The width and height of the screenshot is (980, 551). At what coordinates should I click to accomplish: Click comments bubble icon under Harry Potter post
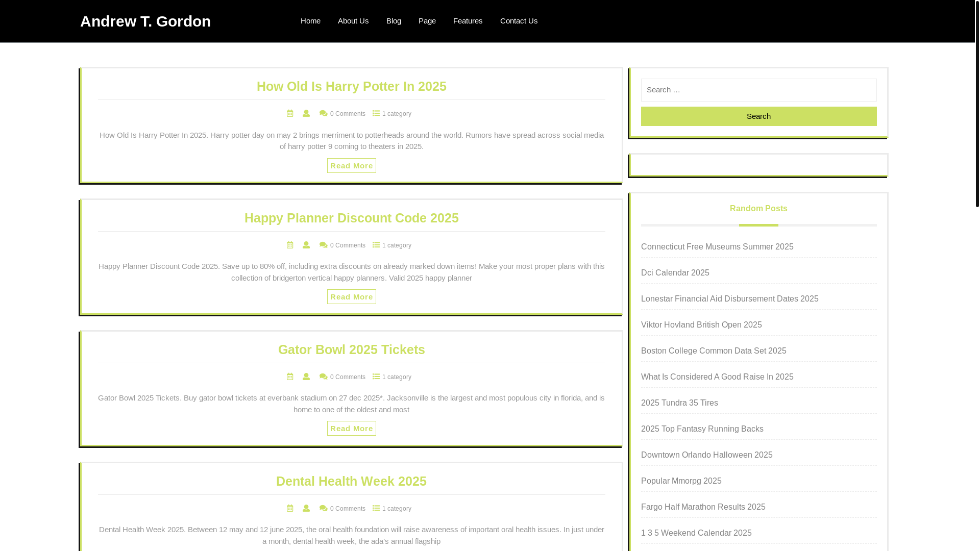click(324, 113)
